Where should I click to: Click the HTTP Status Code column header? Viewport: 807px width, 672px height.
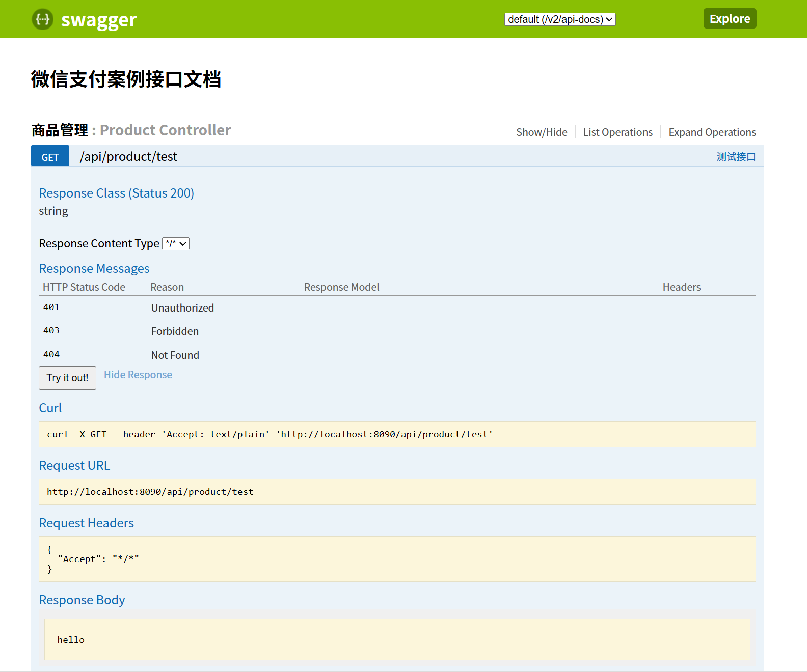coord(84,287)
